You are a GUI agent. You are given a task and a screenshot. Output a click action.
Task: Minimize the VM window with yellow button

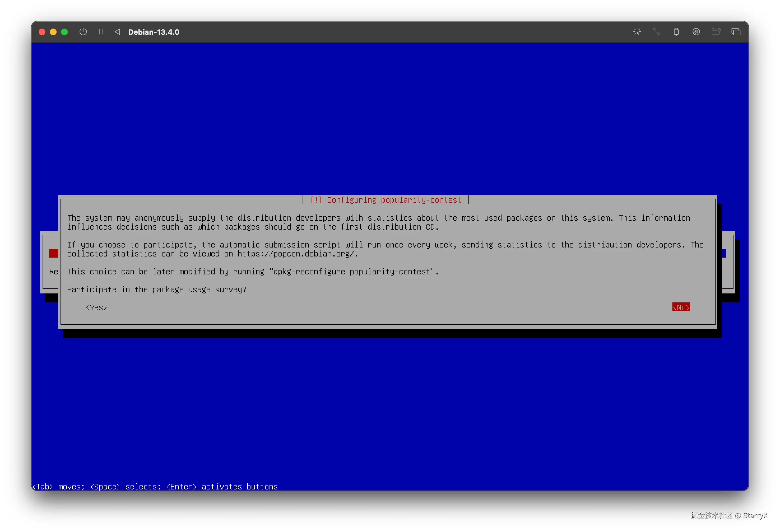tap(53, 32)
